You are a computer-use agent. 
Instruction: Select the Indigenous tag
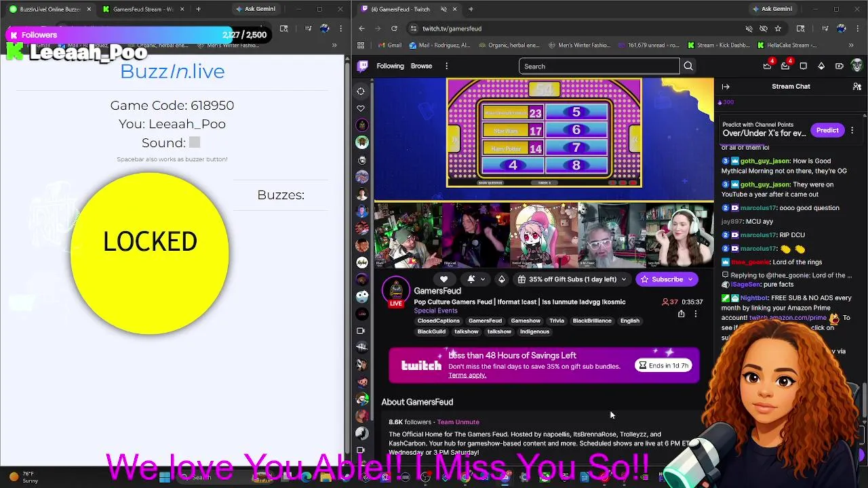click(x=534, y=331)
